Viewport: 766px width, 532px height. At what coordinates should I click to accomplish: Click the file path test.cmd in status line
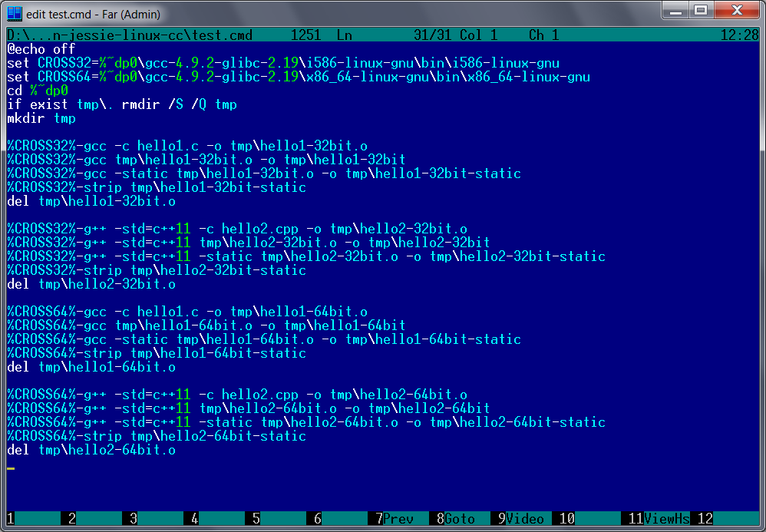[130, 35]
